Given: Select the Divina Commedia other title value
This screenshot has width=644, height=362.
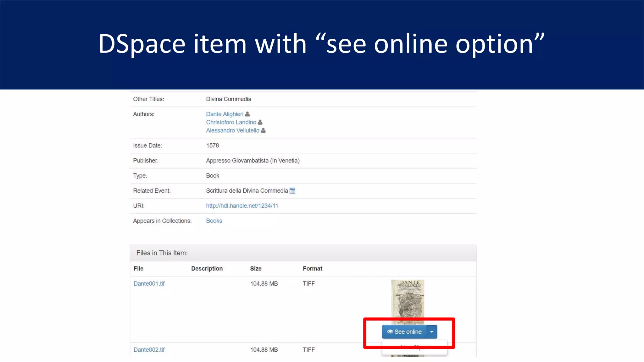Looking at the screenshot, I should (229, 99).
